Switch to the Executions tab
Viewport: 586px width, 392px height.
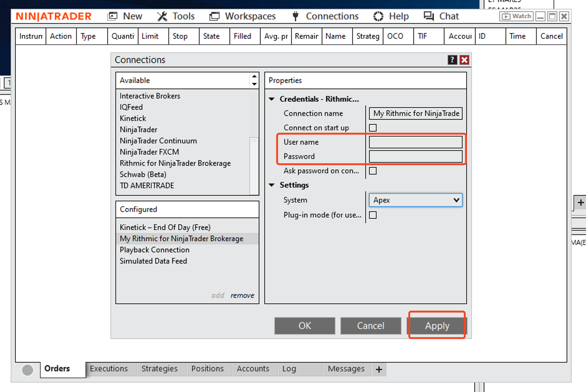[x=109, y=369]
